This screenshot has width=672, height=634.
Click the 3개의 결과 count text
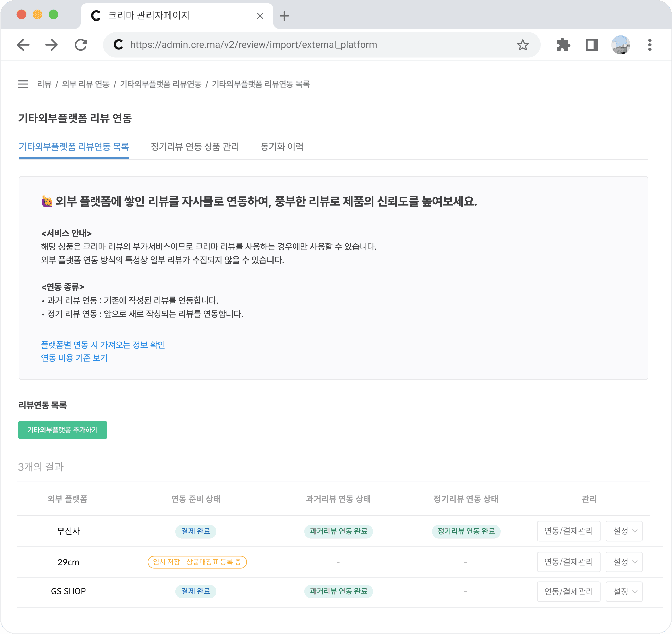coord(41,467)
